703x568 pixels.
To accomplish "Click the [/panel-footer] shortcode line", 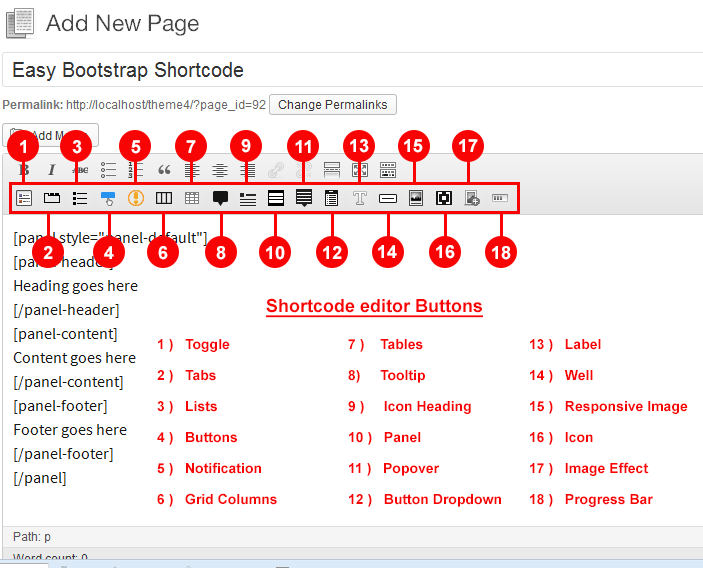I will click(x=63, y=454).
